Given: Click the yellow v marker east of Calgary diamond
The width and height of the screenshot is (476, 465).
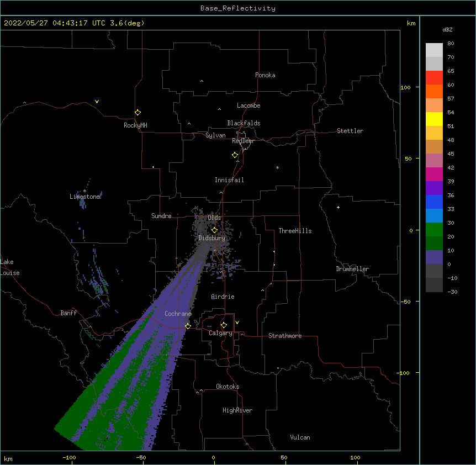Looking at the screenshot, I should click(x=237, y=323).
